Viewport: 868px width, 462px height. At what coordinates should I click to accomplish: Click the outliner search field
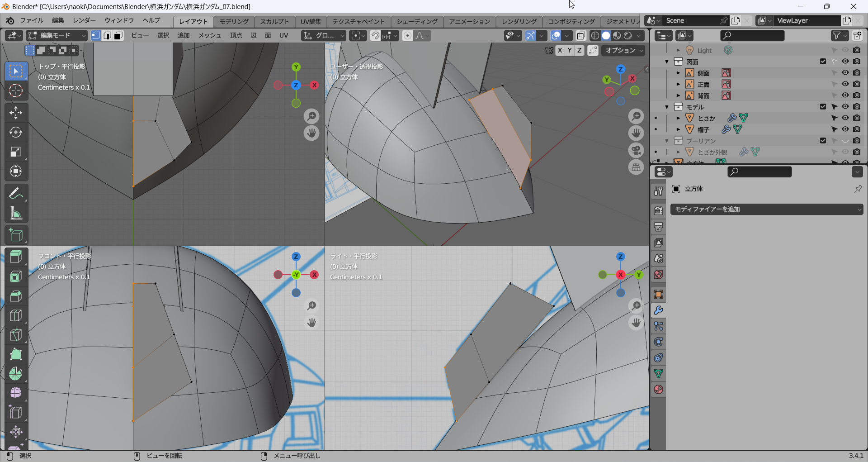point(752,36)
